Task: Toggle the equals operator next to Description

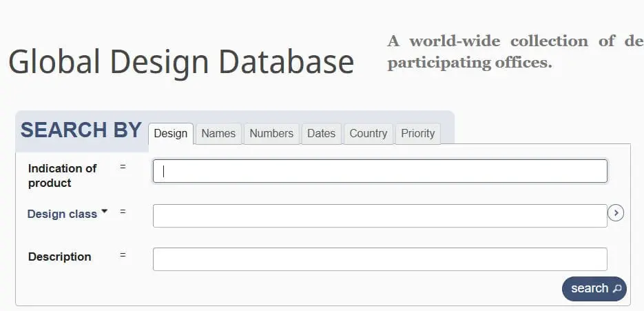Action: point(123,255)
